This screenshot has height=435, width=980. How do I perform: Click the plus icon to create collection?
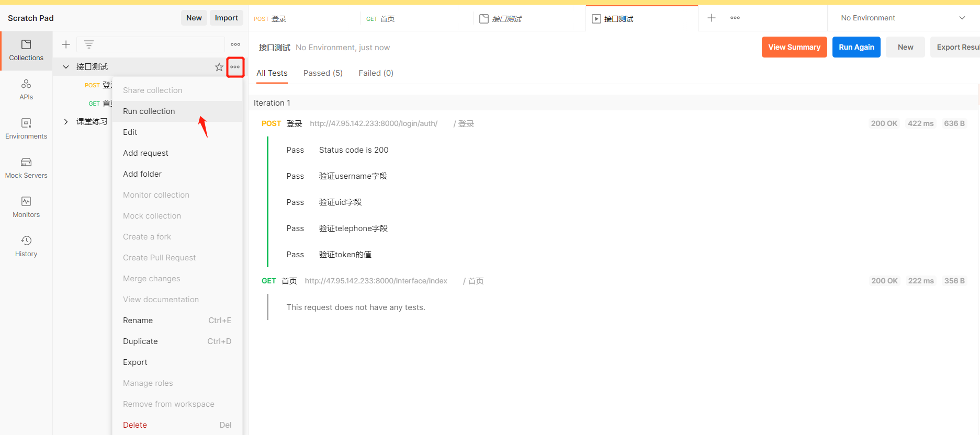tap(66, 44)
